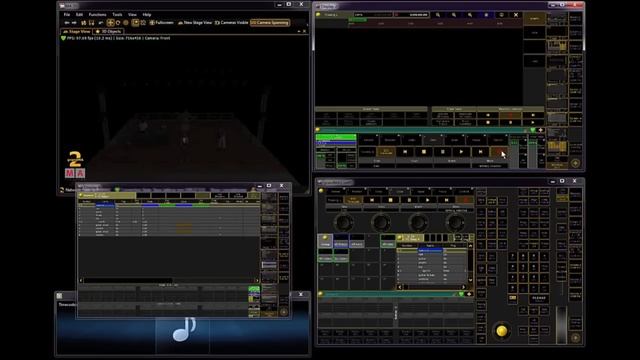This screenshot has height=360, width=640.
Task: Open the File menu in MA 3D
Action: click(x=67, y=14)
